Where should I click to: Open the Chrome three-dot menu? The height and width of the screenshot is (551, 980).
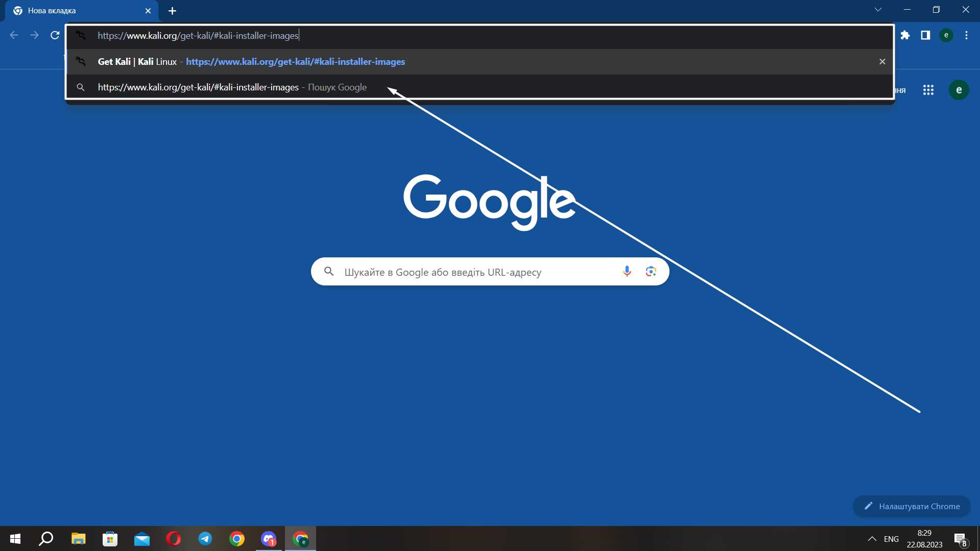point(966,35)
